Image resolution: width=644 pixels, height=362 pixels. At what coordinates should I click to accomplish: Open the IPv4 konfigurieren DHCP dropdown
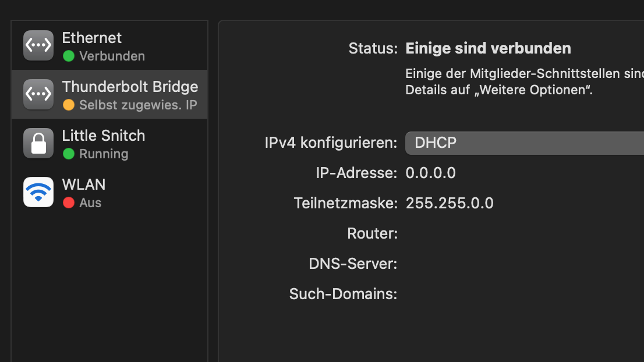[x=524, y=143]
